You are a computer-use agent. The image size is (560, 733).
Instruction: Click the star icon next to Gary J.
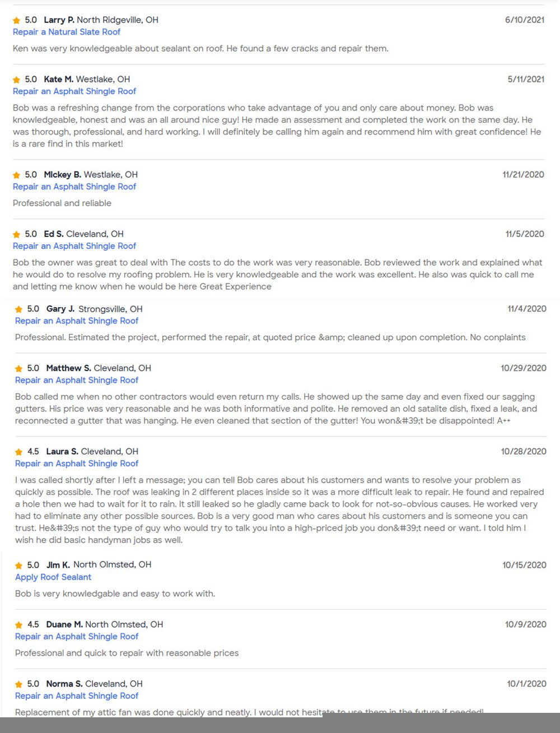19,309
